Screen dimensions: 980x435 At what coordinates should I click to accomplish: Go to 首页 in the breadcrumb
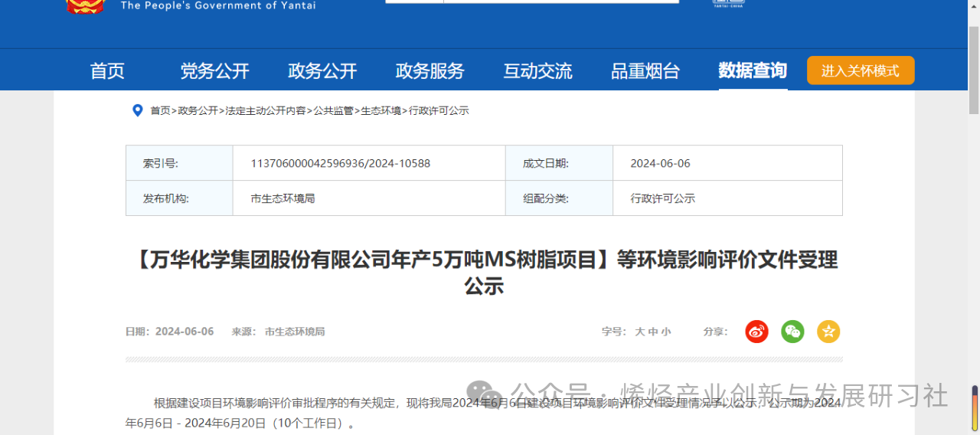coord(160,110)
